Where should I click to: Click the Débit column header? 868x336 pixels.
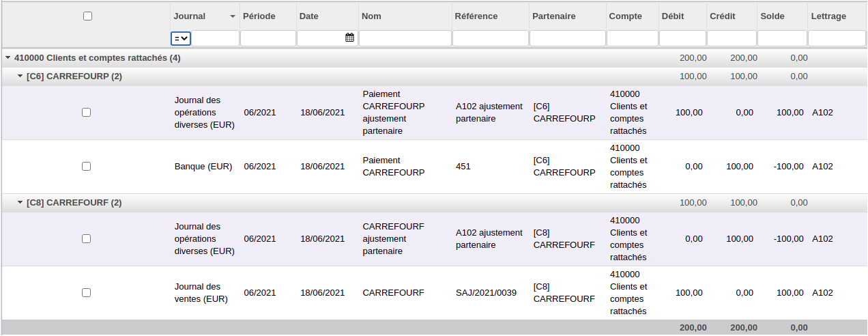[672, 16]
